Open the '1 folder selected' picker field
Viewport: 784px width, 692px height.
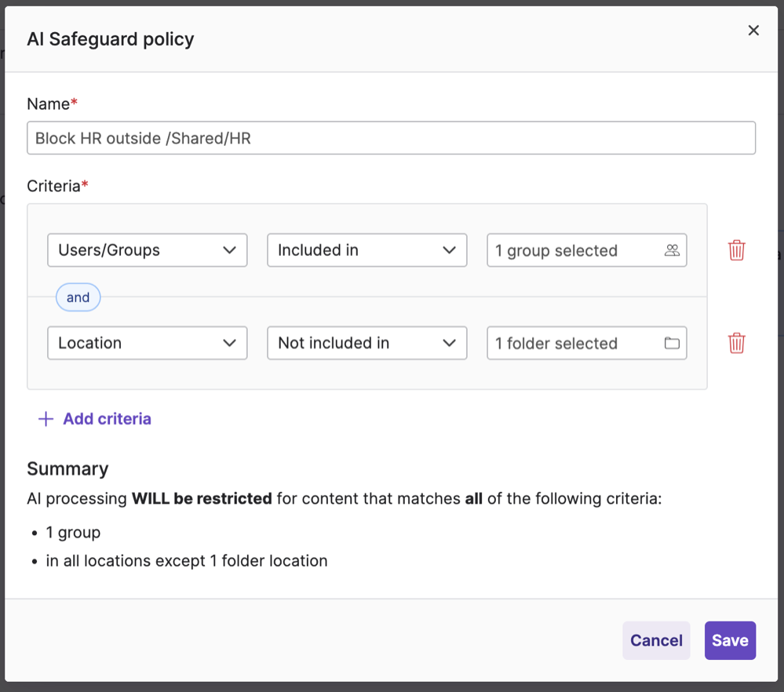577,343
